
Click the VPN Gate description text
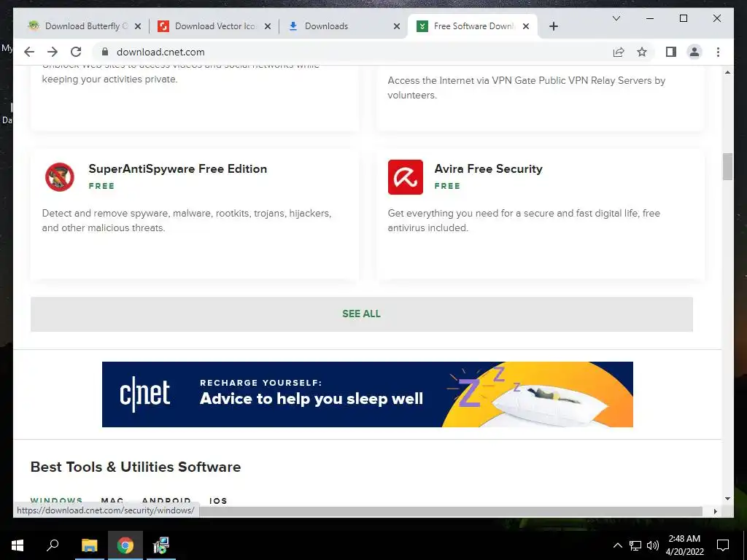pyautogui.click(x=527, y=87)
